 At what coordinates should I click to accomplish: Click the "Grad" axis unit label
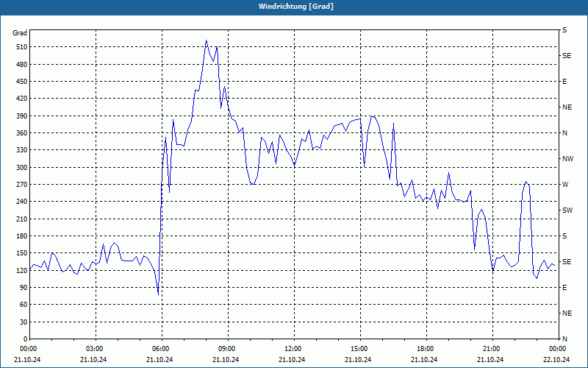pos(20,33)
